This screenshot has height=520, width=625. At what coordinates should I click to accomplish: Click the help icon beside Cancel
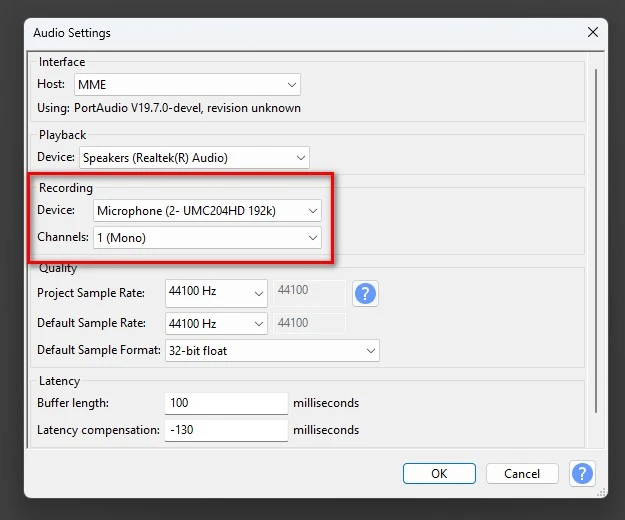(581, 473)
